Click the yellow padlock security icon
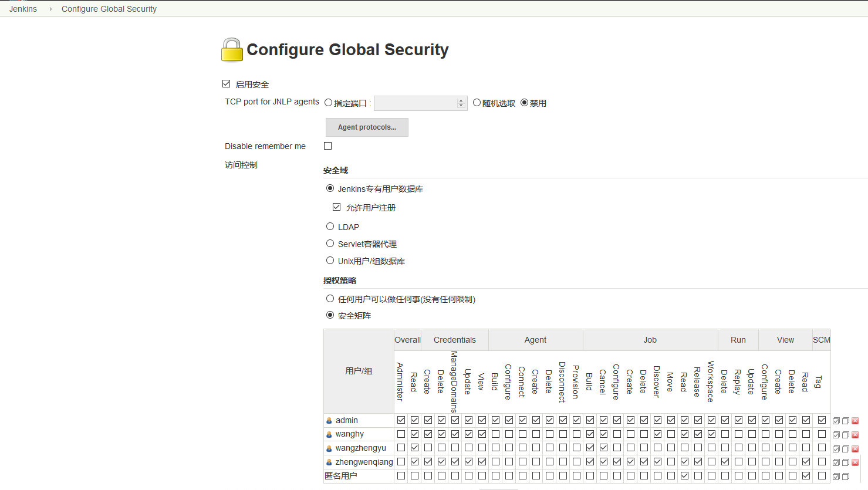This screenshot has height=490, width=868. coord(232,50)
